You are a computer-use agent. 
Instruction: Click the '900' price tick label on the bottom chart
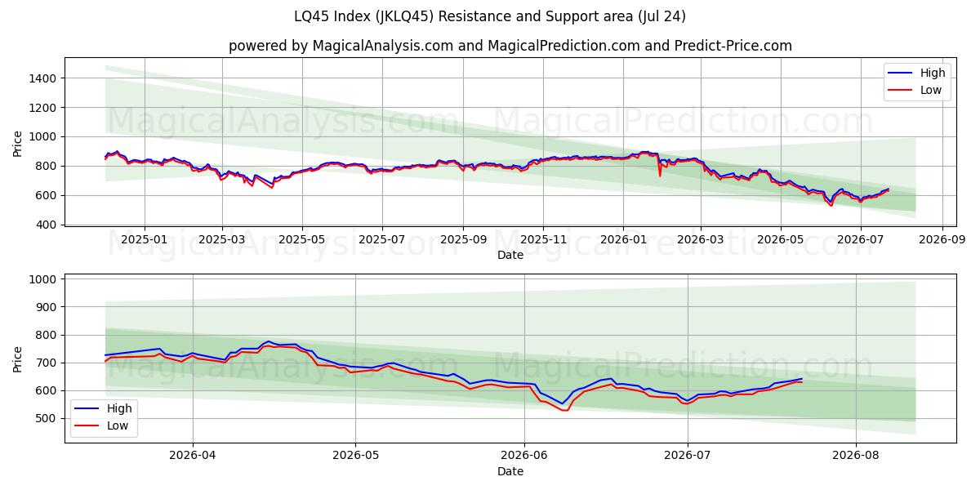(47, 307)
